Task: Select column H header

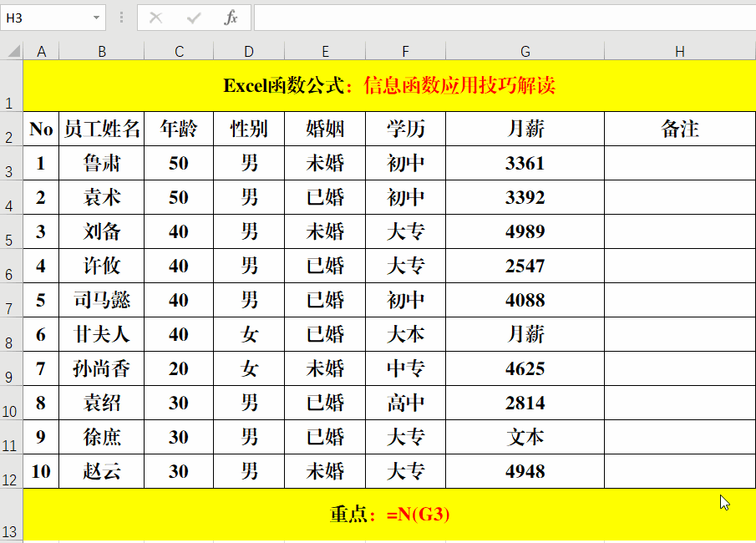Action: pos(680,51)
